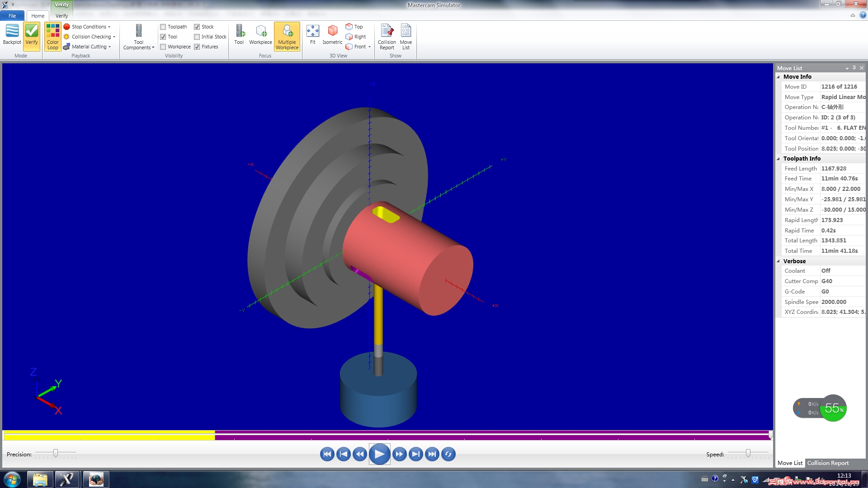Fit the model to the view
This screenshot has width=868, height=488.
pyautogui.click(x=312, y=35)
